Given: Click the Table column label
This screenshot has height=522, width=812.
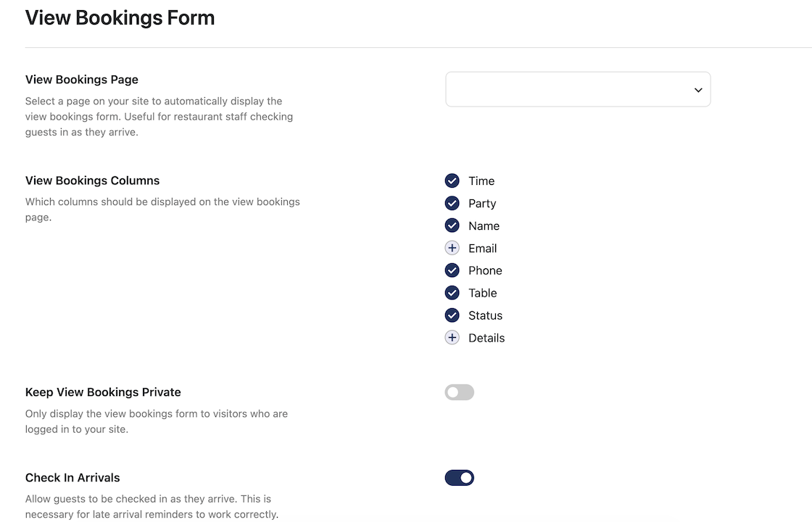Looking at the screenshot, I should click(483, 293).
